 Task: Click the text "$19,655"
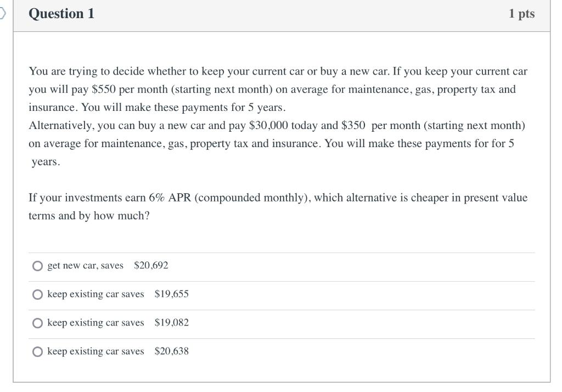[x=171, y=294]
